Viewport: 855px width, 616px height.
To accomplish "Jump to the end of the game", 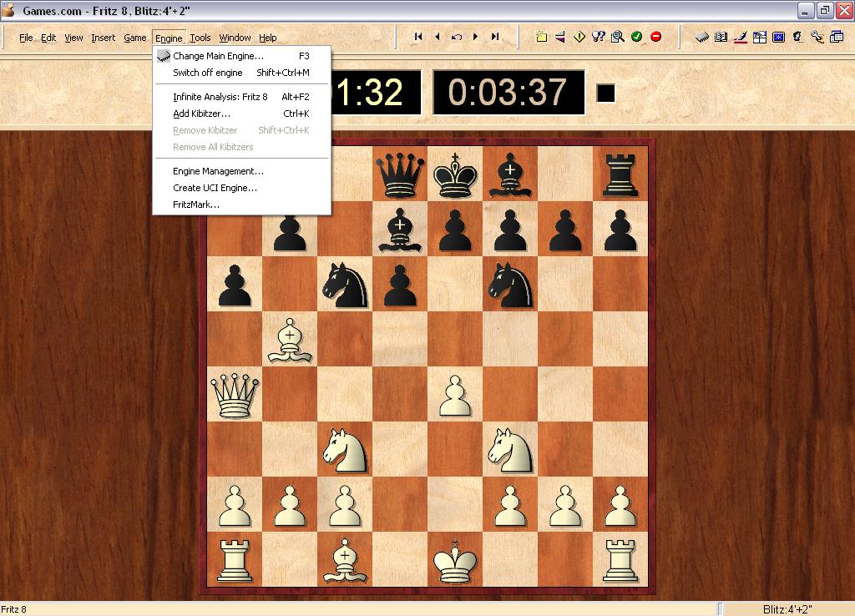I will (x=495, y=37).
